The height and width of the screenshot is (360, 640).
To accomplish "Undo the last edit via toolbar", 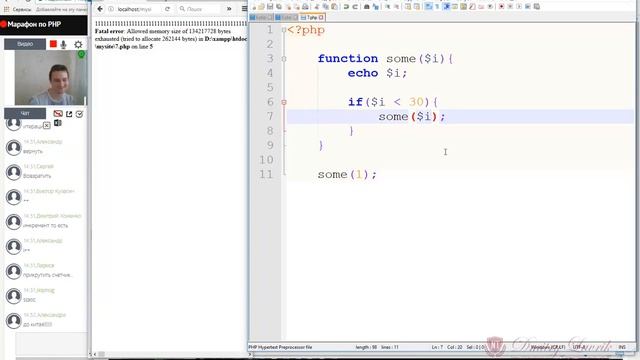I will (346, 7).
